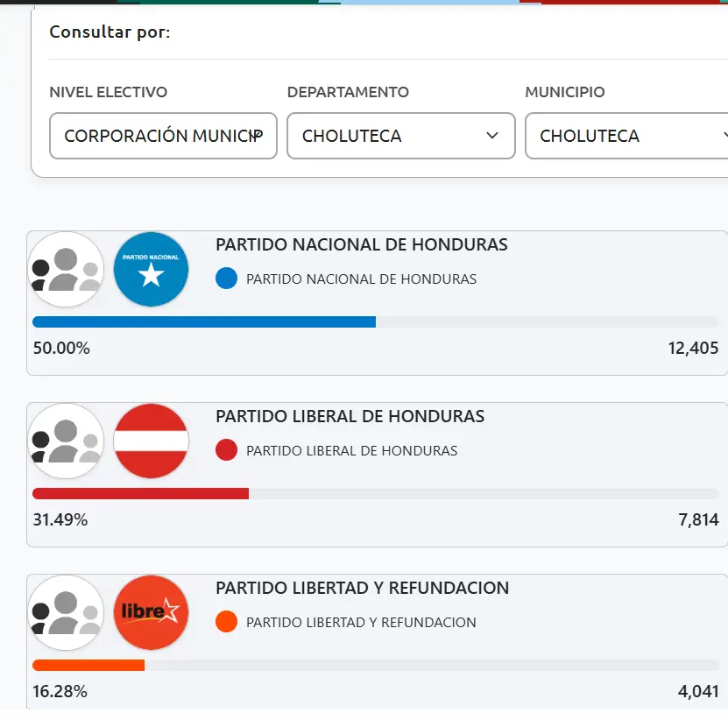Click candidates group icon for Partido Nacional
This screenshot has height=720, width=728.
coord(67,270)
